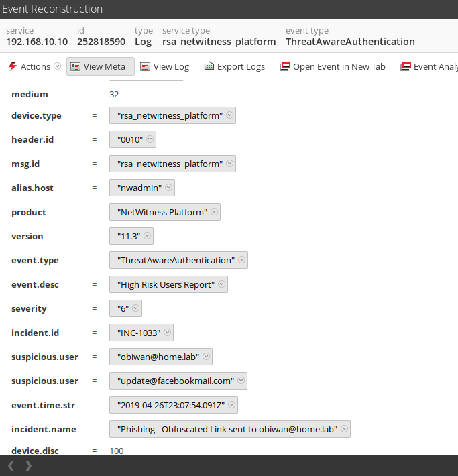
Task: Go to next event arrow
Action: pos(28,465)
